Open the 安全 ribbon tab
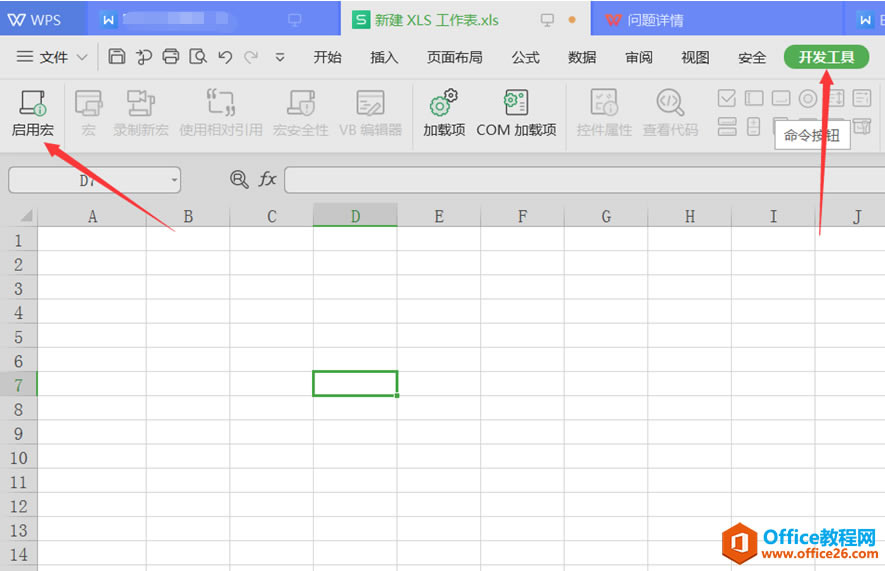This screenshot has width=885, height=571. click(752, 57)
